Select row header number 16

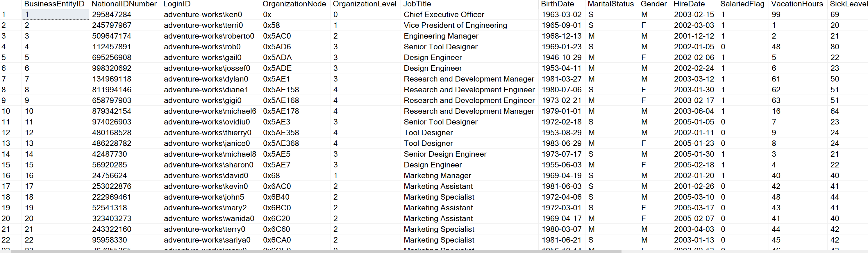[6, 176]
